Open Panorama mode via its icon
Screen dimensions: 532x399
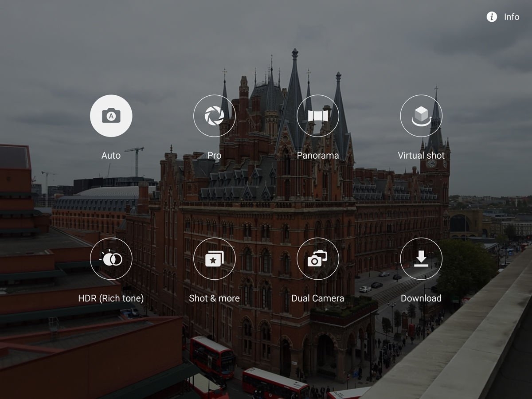coord(318,115)
